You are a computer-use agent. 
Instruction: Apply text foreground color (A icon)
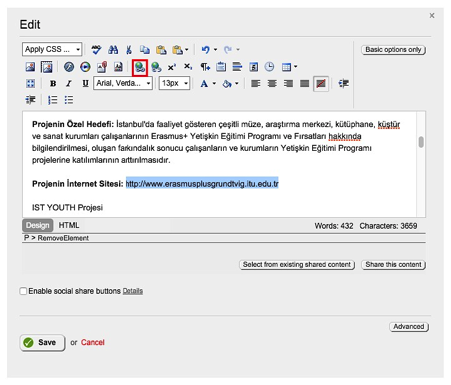pyautogui.click(x=204, y=83)
